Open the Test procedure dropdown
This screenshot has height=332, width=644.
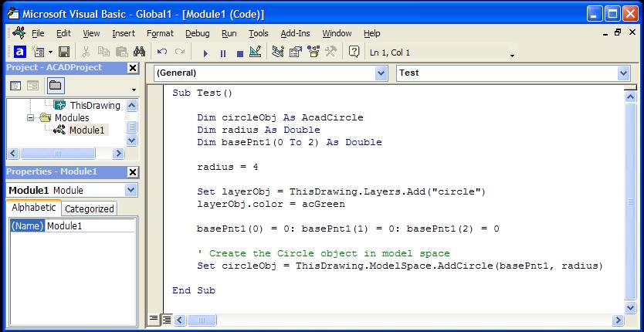click(x=623, y=73)
